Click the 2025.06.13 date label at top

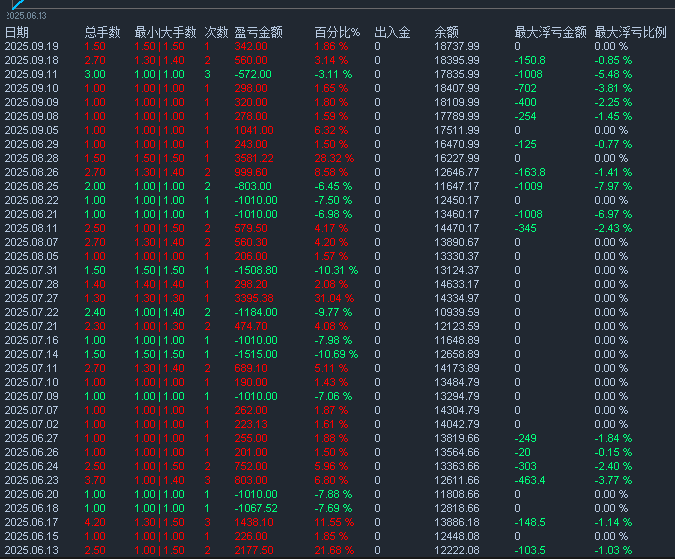[x=28, y=16]
